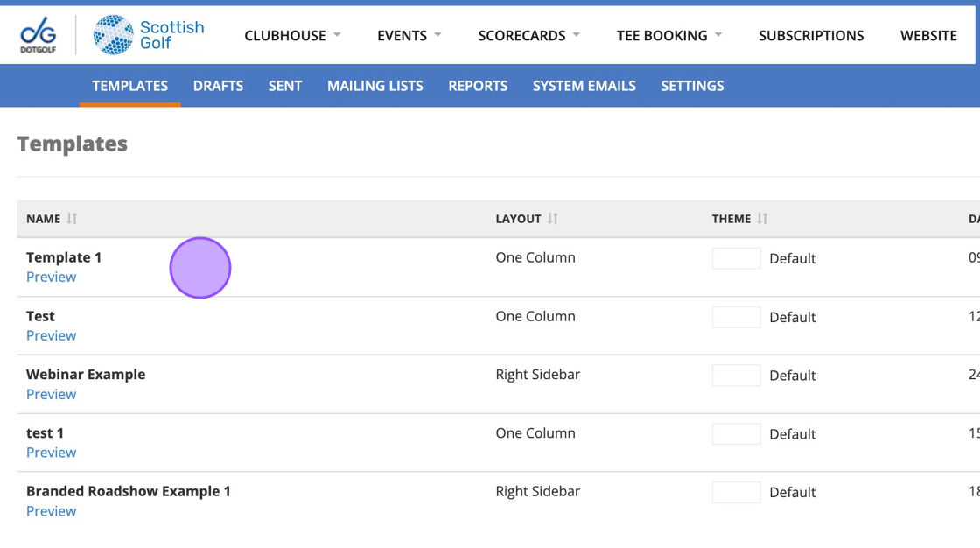Screen dimensions: 980x548
Task: Go to Subscriptions menu item
Action: pyautogui.click(x=811, y=36)
